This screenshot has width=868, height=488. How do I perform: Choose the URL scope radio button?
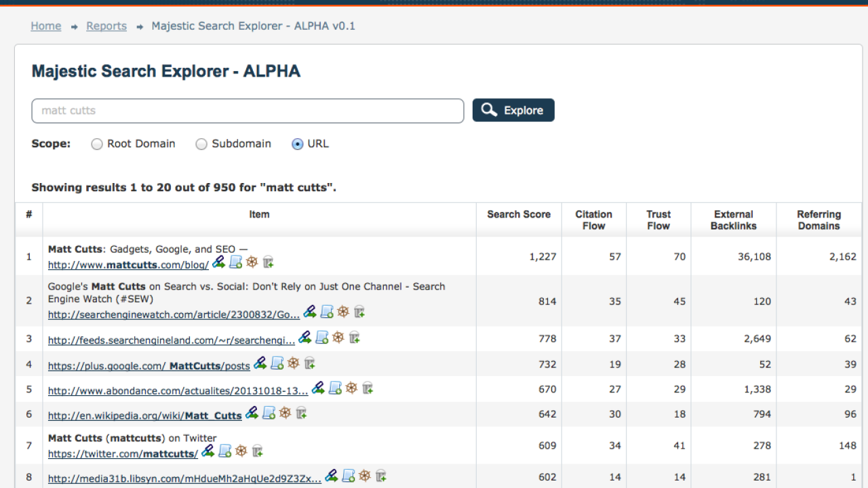297,144
